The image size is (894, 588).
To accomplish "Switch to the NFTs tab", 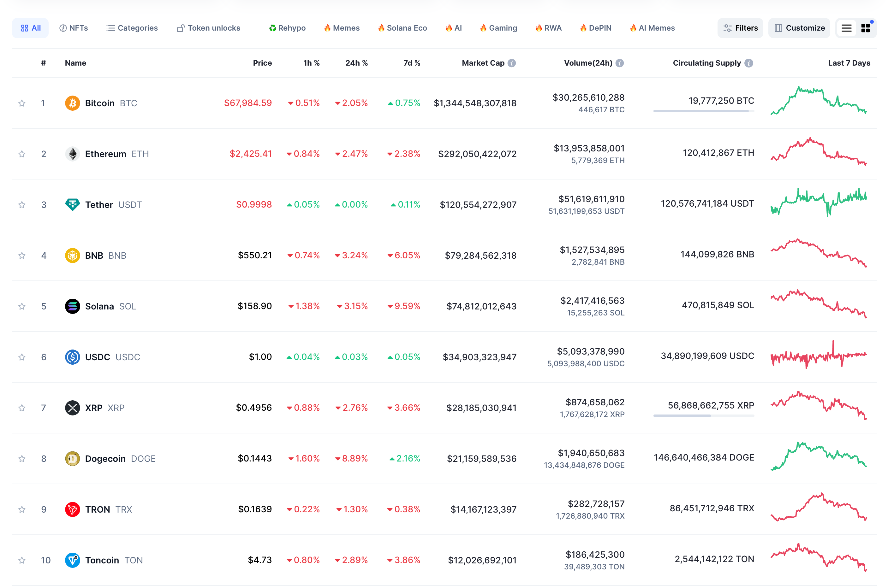I will coord(74,28).
